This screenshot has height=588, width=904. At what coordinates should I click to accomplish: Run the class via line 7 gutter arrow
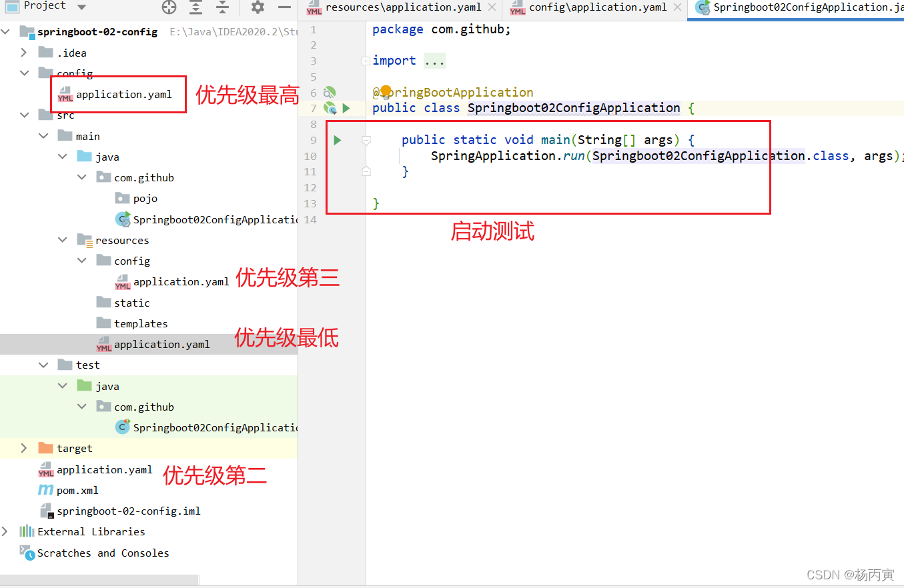[x=346, y=108]
